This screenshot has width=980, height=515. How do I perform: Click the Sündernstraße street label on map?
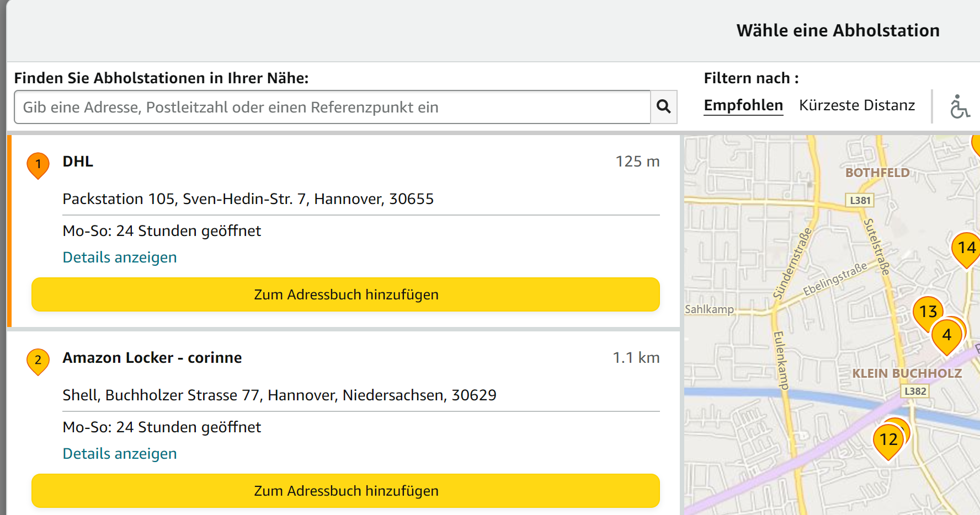point(793,263)
